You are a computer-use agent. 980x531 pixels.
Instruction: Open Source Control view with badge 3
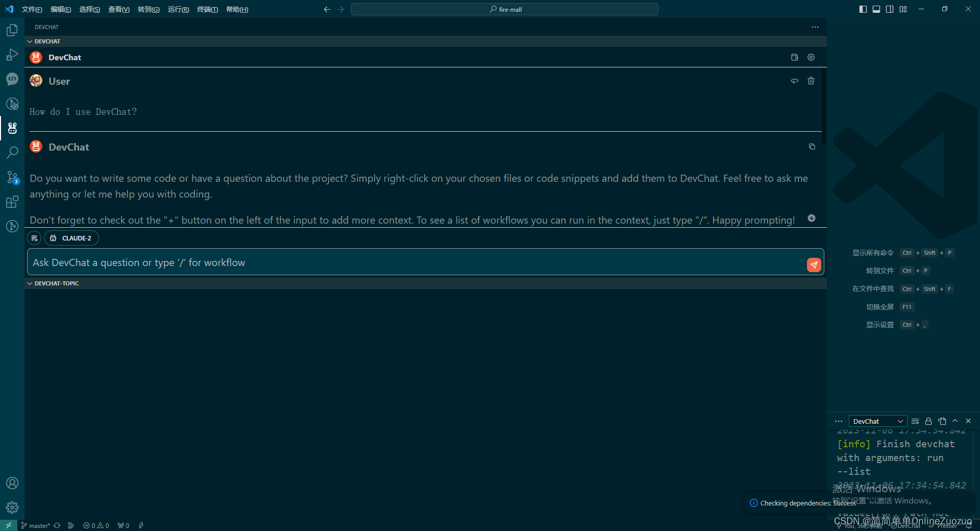coord(12,177)
